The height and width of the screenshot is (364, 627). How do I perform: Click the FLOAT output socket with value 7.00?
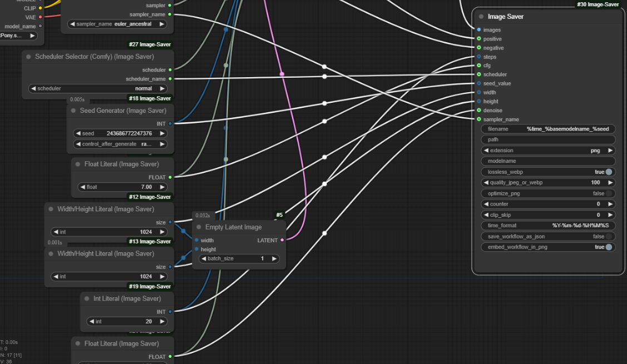[170, 177]
